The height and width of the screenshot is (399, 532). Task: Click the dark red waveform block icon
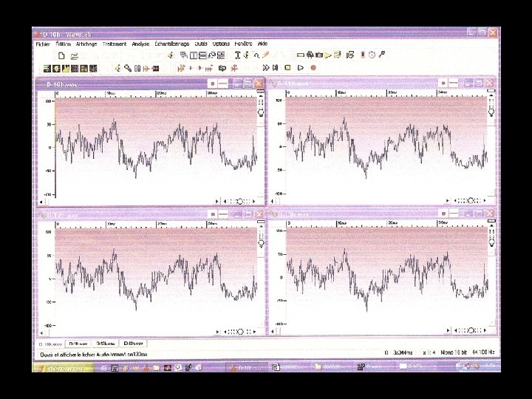pos(156,69)
